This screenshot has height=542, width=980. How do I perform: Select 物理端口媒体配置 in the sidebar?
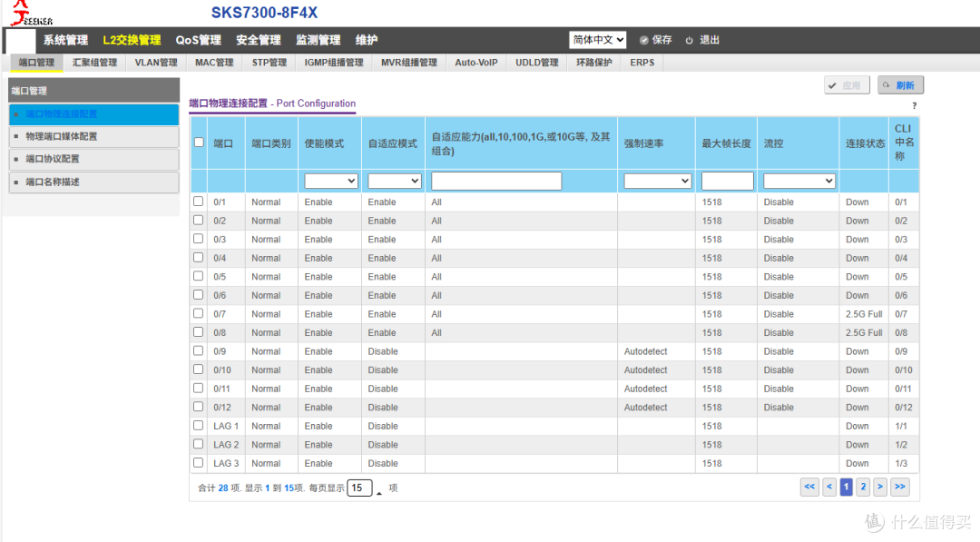click(x=94, y=136)
